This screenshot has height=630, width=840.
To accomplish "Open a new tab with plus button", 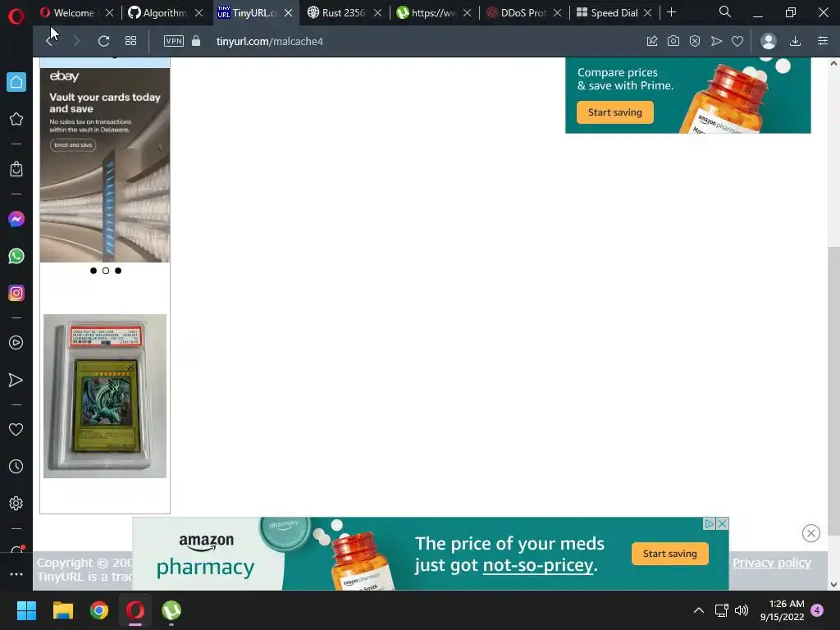I will pos(671,12).
